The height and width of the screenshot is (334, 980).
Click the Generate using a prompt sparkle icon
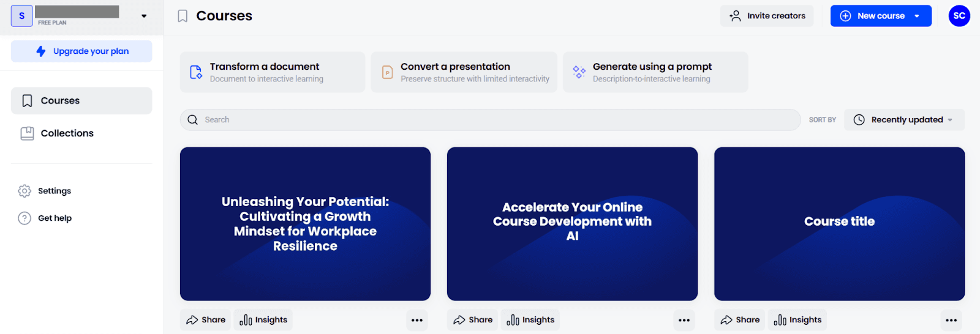579,72
